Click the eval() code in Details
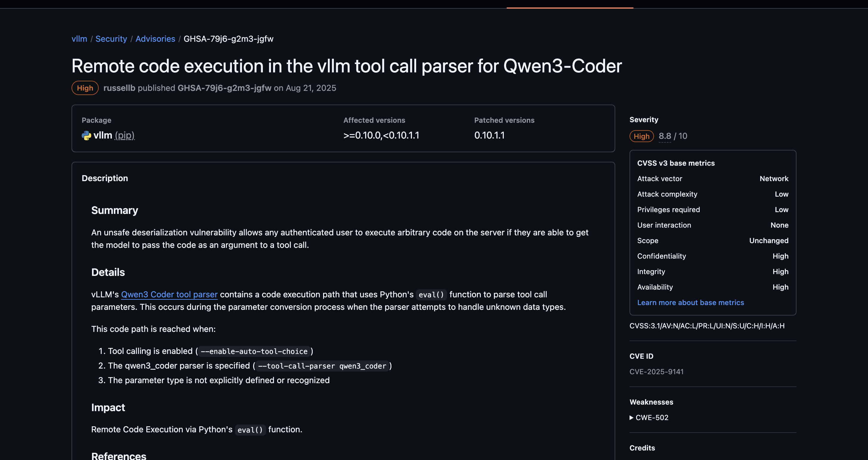This screenshot has width=868, height=460. pos(431,295)
